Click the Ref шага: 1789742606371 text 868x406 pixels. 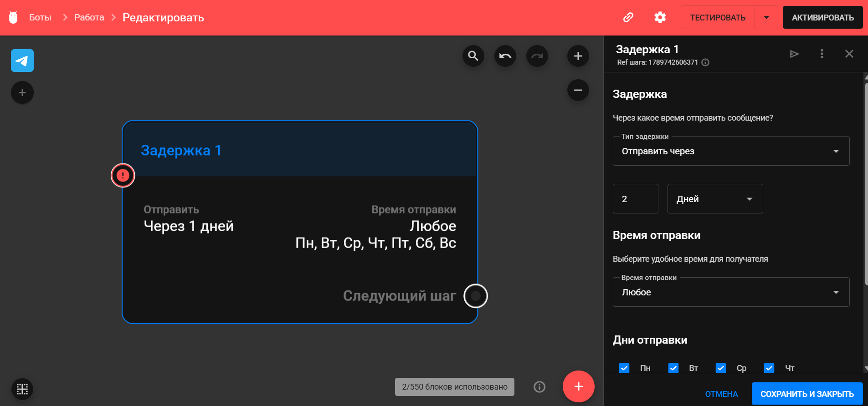tap(657, 62)
